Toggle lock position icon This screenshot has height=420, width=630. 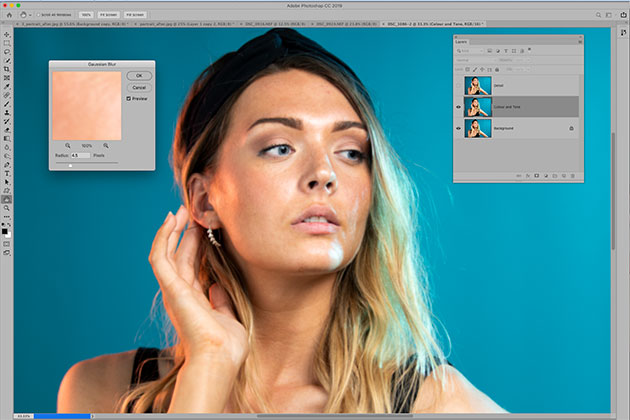[x=482, y=69]
